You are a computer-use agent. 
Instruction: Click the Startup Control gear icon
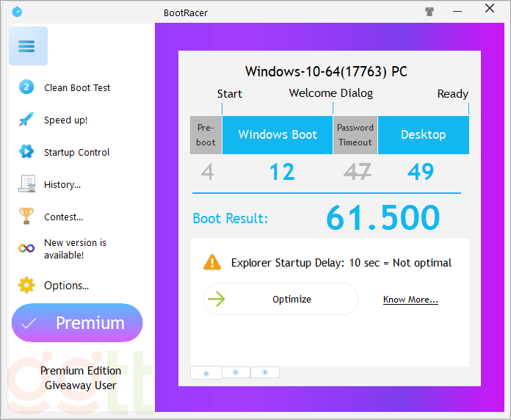(26, 152)
